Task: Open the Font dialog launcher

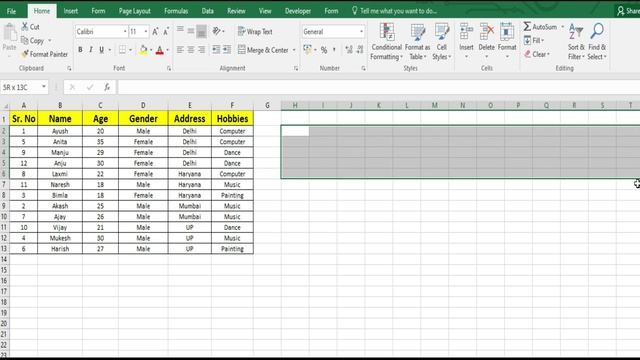Action: pos(169,69)
